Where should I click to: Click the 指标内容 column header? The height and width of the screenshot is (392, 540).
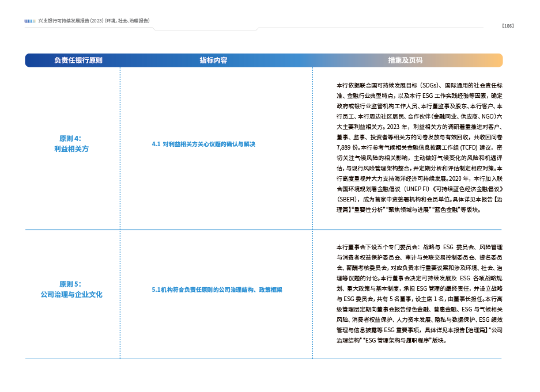pyautogui.click(x=213, y=60)
